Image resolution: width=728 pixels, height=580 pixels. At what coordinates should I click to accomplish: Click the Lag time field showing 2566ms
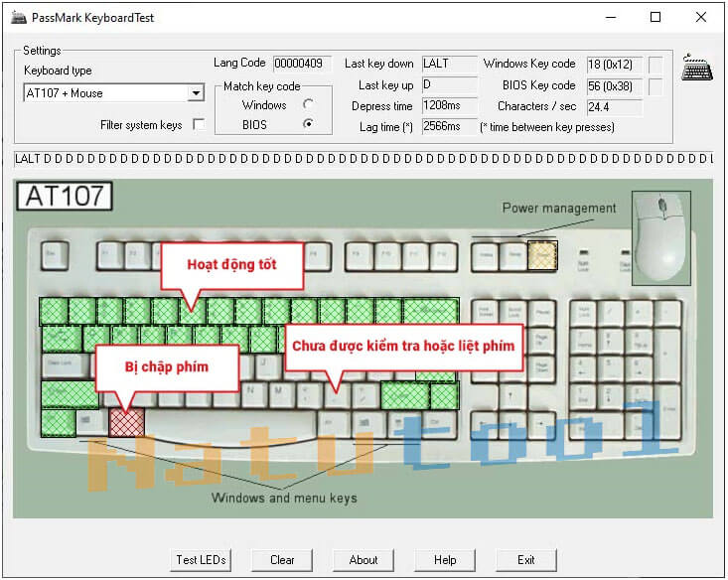[450, 126]
